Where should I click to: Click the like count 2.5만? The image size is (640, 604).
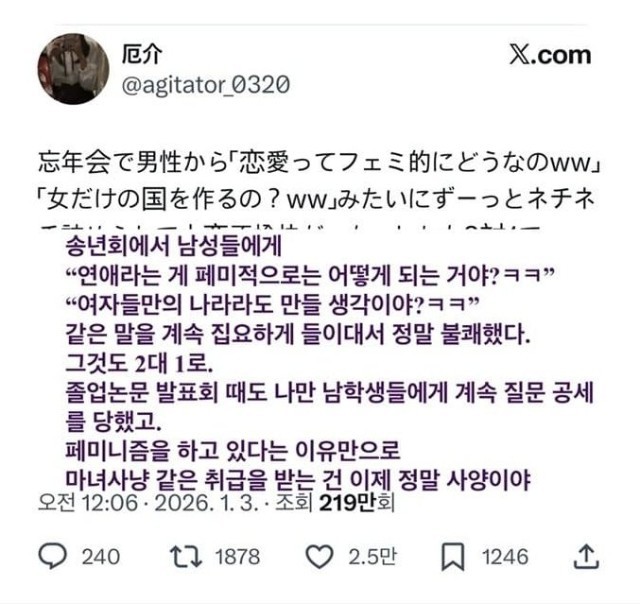(372, 557)
